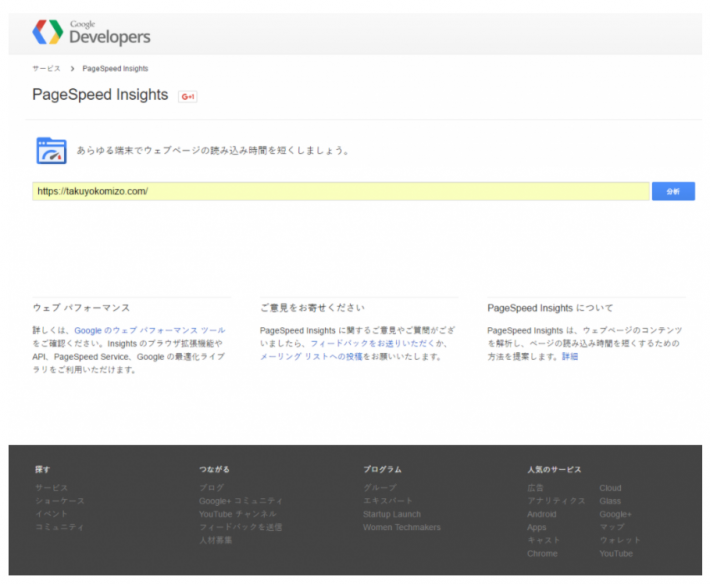
Task: Click the 詳細 details link
Action: tap(569, 356)
